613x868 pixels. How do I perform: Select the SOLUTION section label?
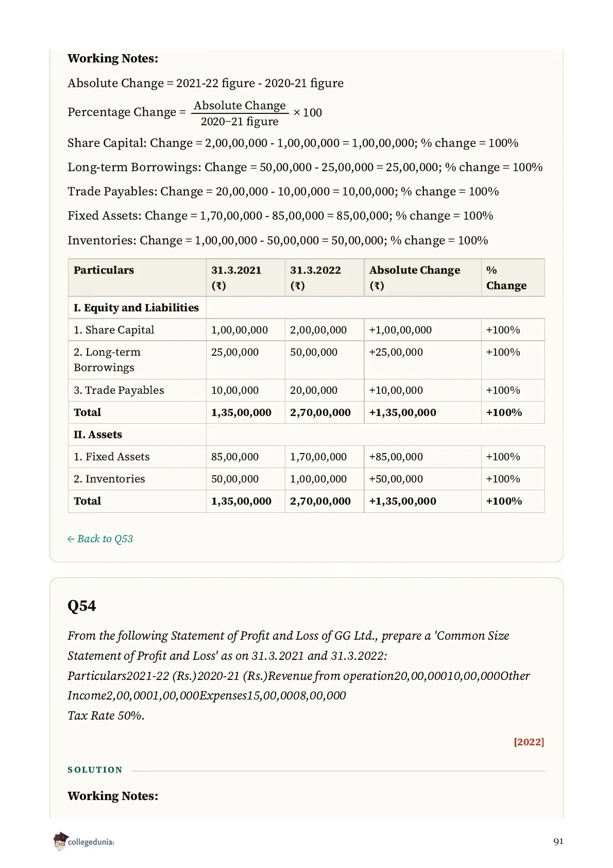click(95, 770)
